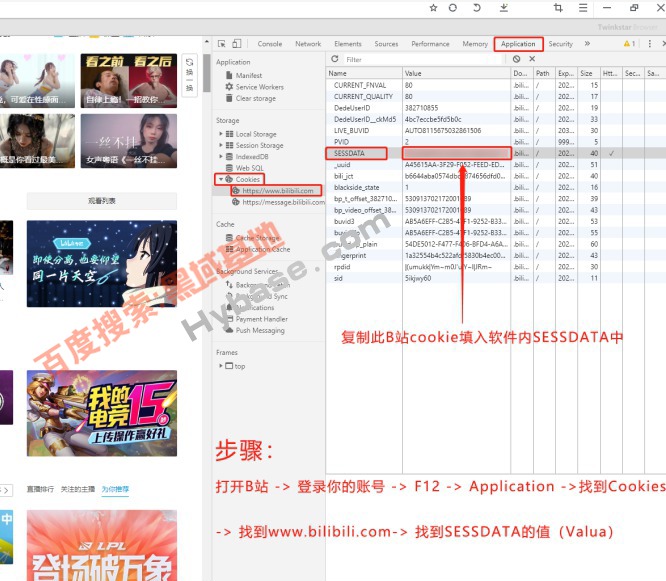Expand the Local Storage tree node
Image resolution: width=666 pixels, height=581 pixels.
tap(221, 134)
